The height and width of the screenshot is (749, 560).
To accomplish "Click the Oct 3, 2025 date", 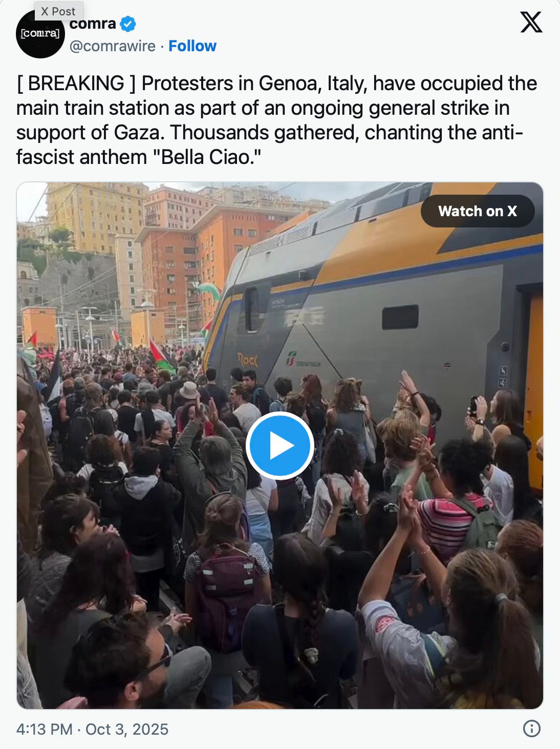I will point(127,729).
